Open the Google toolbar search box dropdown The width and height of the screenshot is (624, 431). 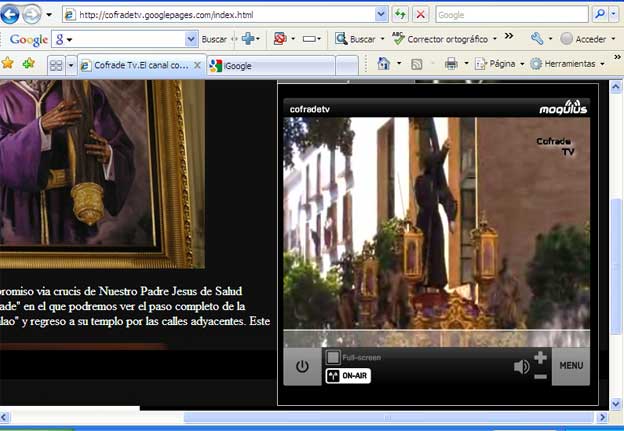coord(191,39)
